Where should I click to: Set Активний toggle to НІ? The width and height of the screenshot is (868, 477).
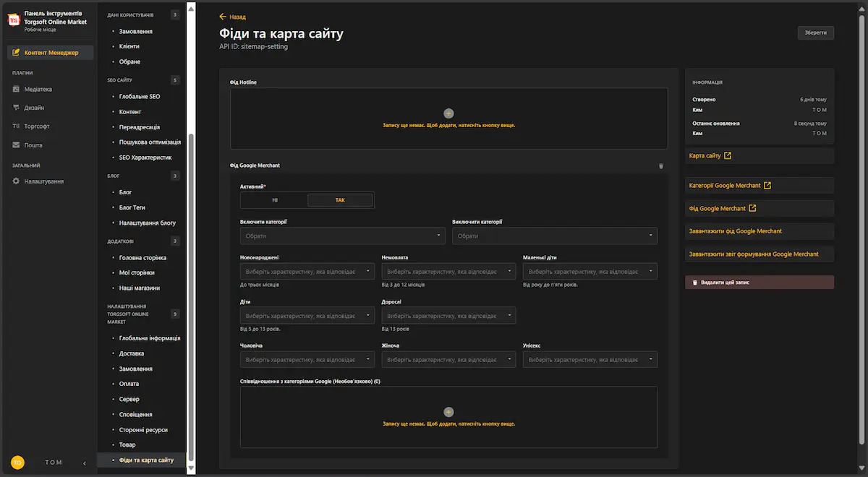275,200
